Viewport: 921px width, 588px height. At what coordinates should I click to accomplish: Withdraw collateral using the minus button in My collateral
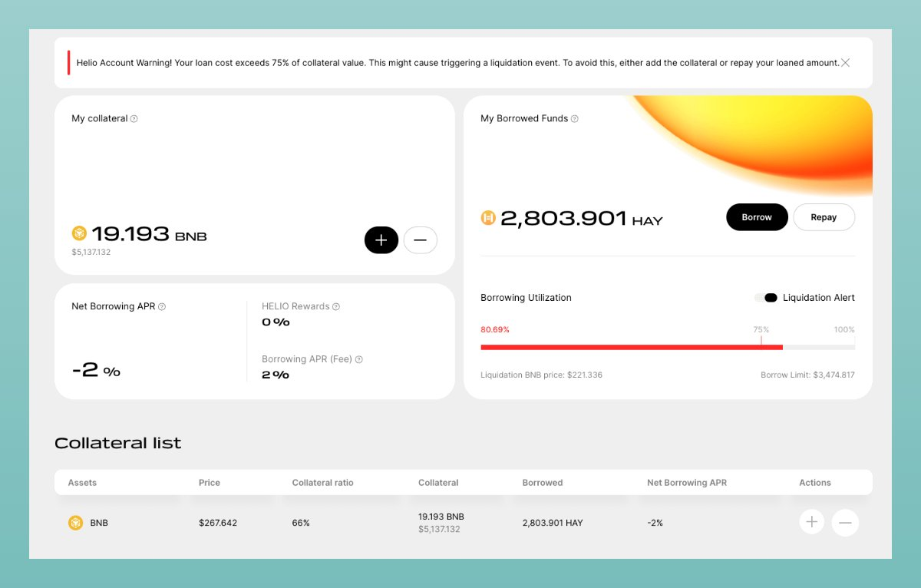click(x=421, y=240)
